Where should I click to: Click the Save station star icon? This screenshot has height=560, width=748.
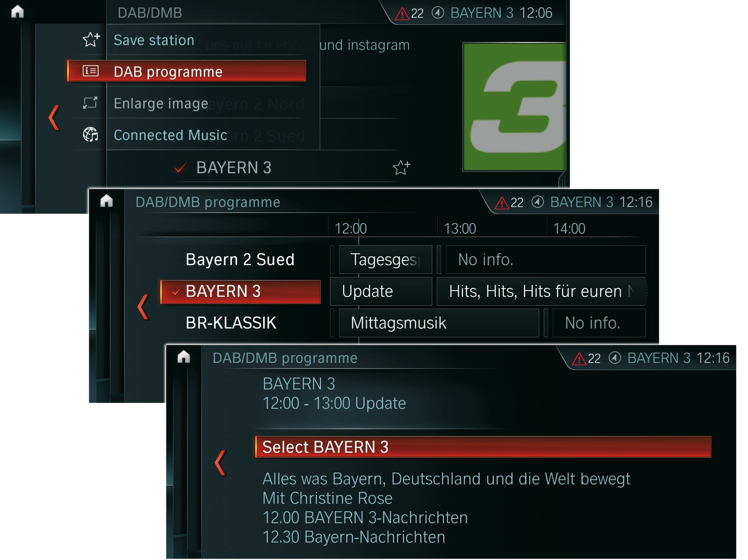(x=91, y=40)
